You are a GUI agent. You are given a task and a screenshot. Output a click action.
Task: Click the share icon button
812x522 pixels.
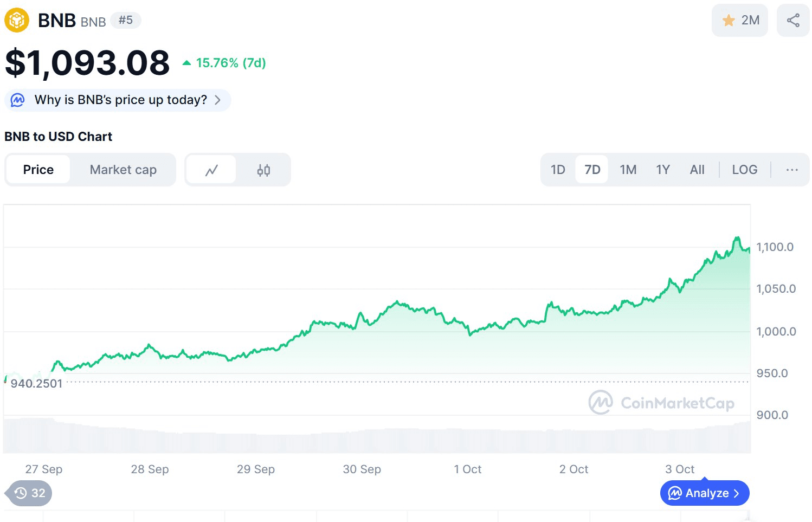tap(793, 21)
